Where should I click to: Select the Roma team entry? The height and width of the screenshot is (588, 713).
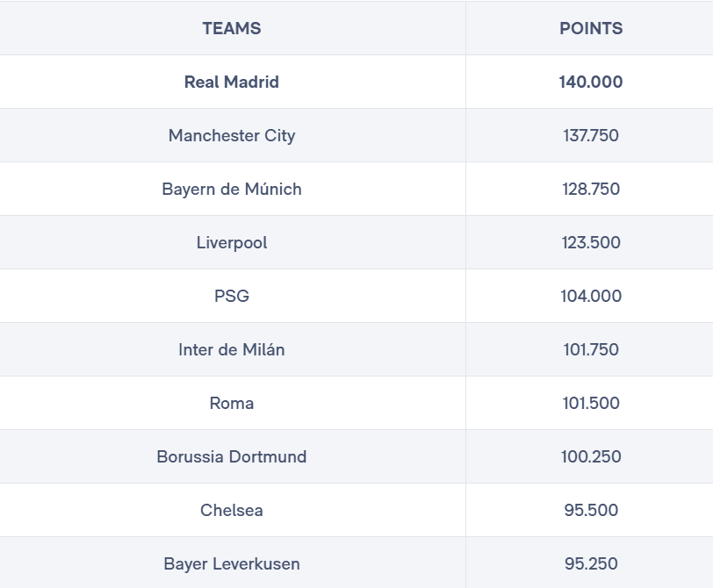(x=232, y=403)
